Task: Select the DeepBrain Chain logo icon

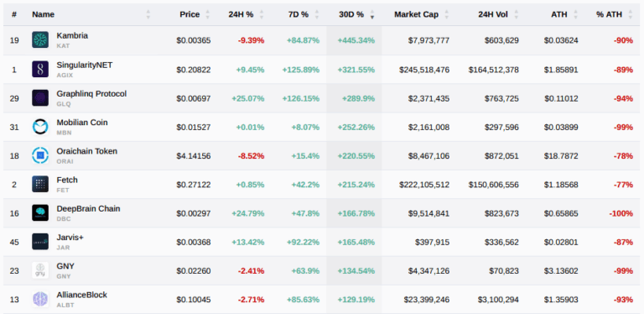Action: tap(40, 213)
